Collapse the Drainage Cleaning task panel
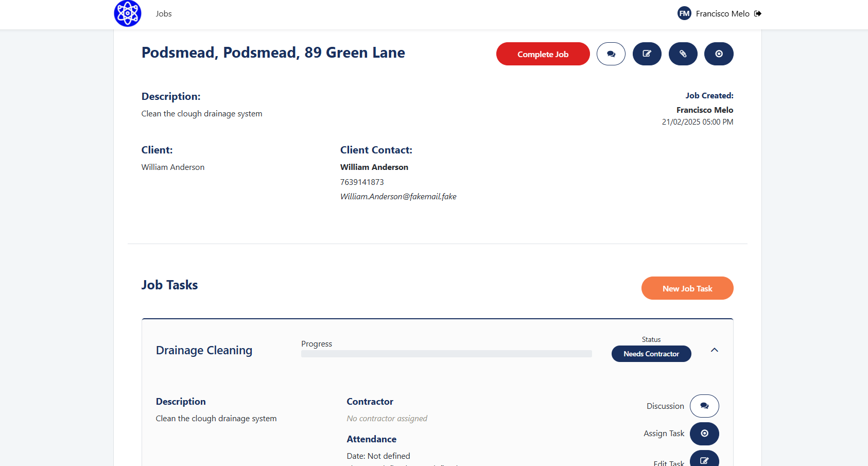Screen dimensions: 868x466 tap(715, 350)
